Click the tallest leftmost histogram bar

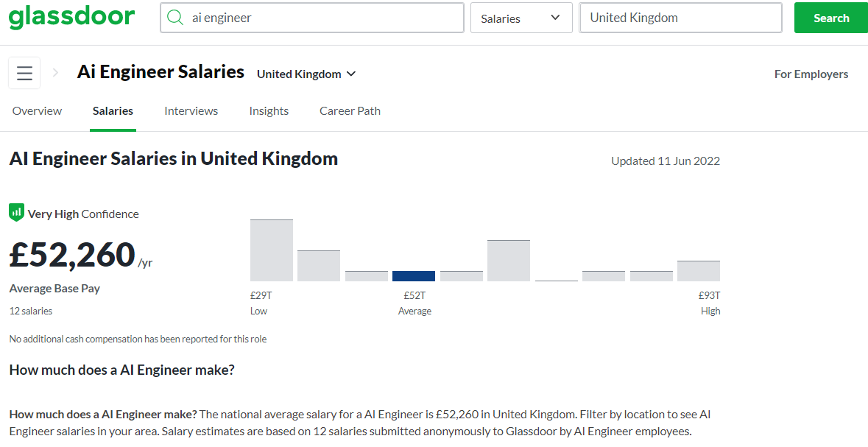(272, 250)
